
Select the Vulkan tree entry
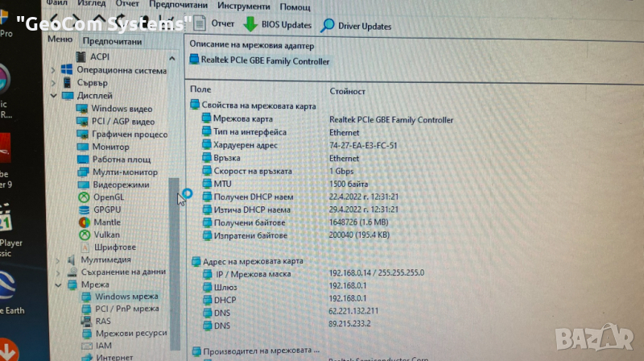point(107,234)
